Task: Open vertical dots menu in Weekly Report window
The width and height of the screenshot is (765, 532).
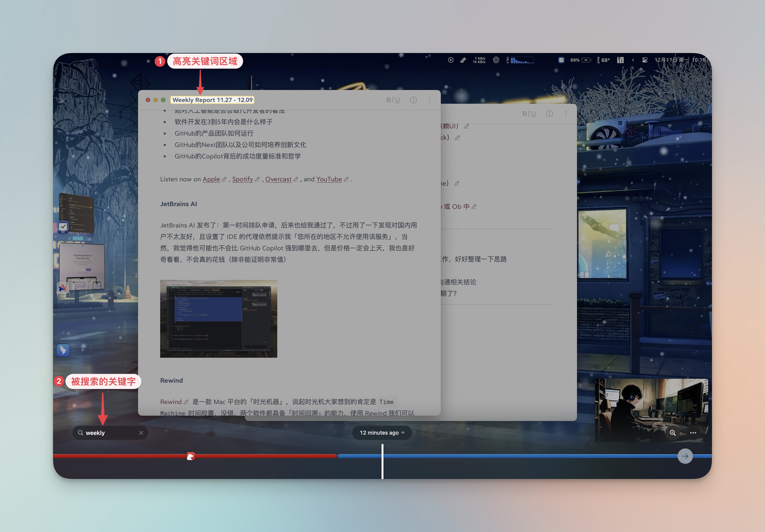Action: (x=430, y=100)
